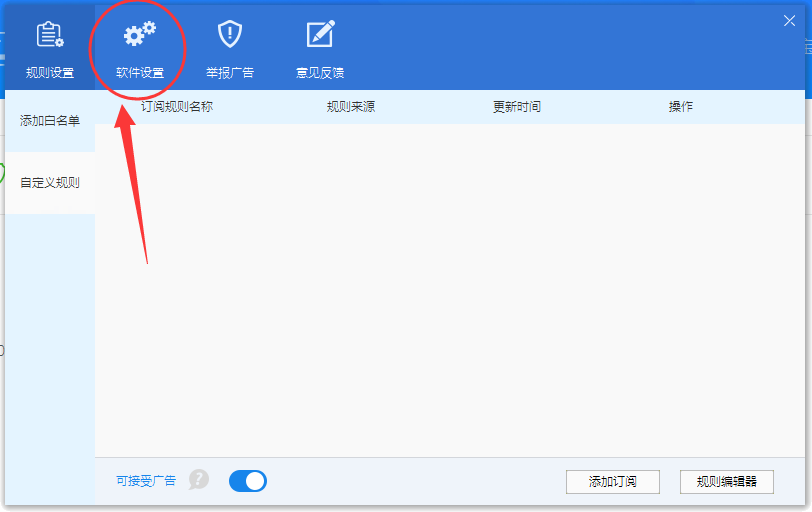Click the 更新时间 column header
Screen dimensions: 812x512
517,107
